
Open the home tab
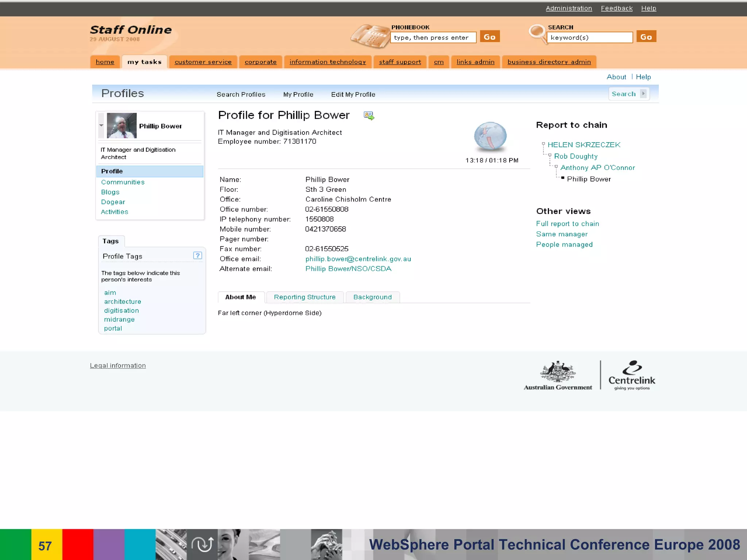[105, 62]
